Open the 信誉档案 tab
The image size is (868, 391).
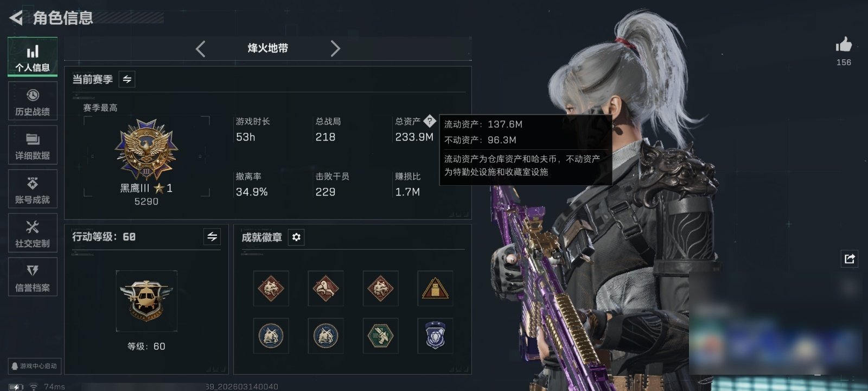pos(33,277)
